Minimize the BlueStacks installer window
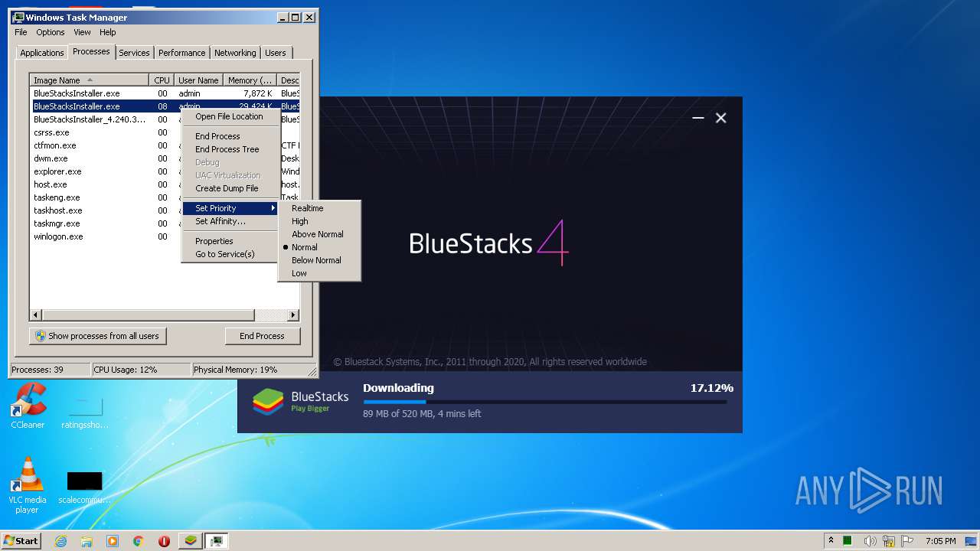The height and width of the screenshot is (551, 980). (x=697, y=118)
